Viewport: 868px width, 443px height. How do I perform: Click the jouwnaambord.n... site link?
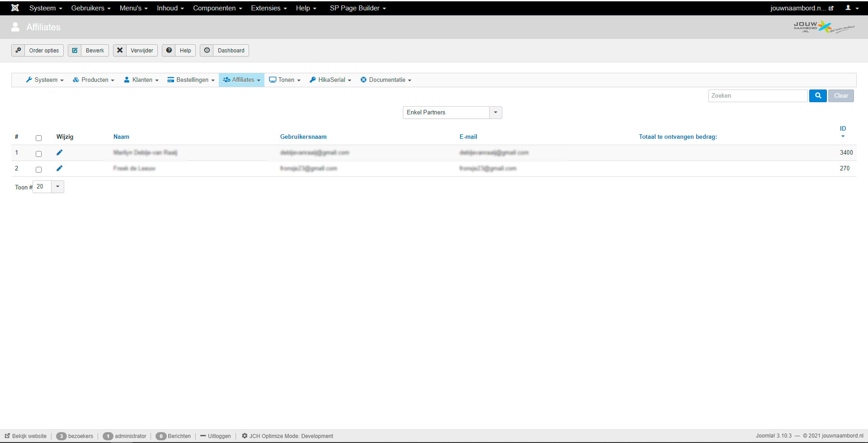[802, 8]
